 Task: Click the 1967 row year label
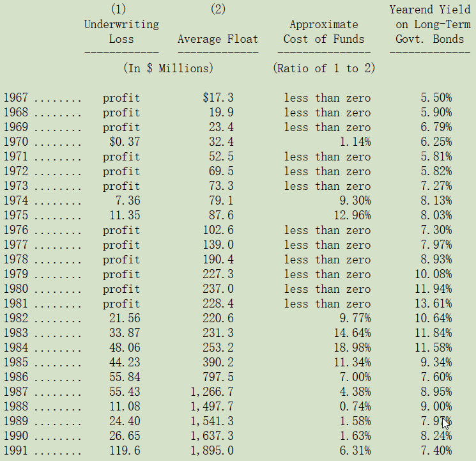coord(16,98)
